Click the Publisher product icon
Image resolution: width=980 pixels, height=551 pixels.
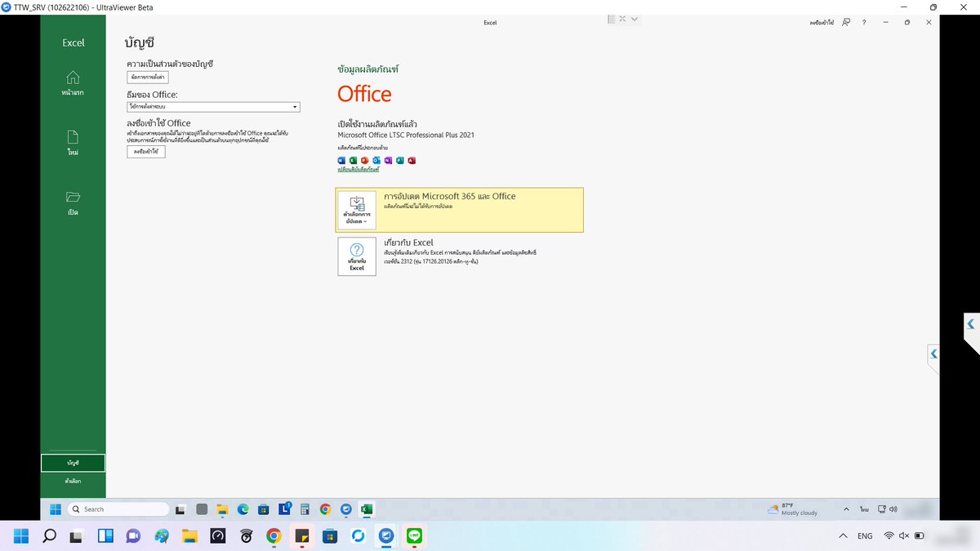click(400, 161)
